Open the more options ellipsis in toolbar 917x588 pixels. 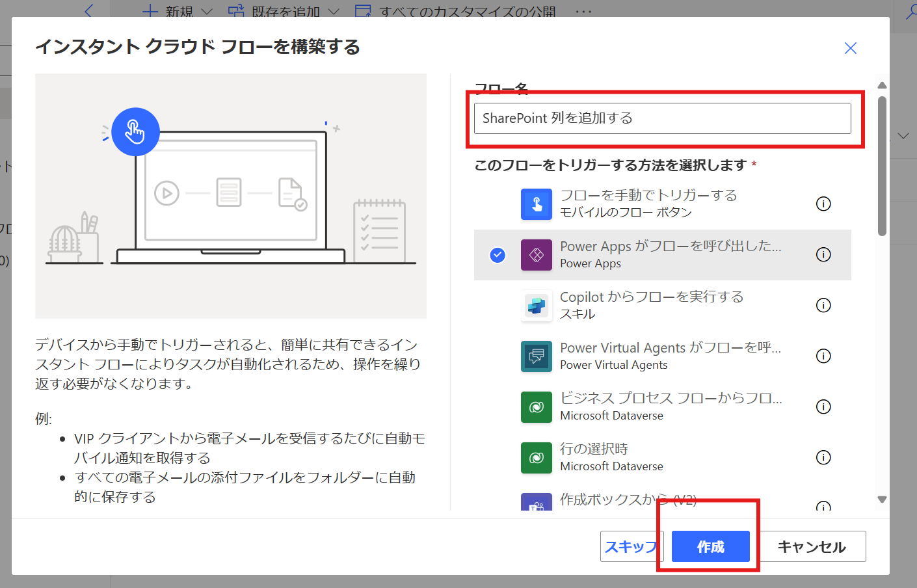click(x=583, y=11)
